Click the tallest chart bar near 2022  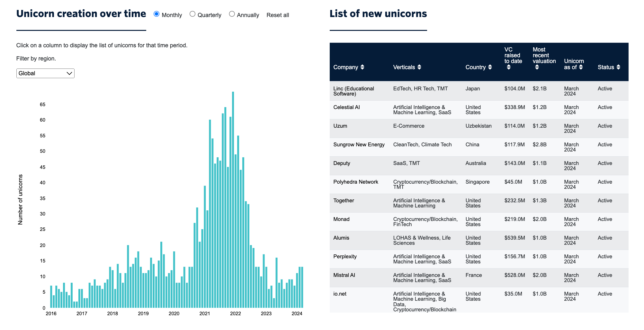tap(233, 200)
